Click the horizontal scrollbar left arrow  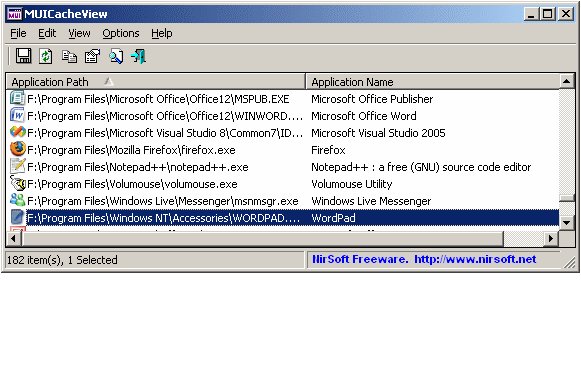click(14, 238)
